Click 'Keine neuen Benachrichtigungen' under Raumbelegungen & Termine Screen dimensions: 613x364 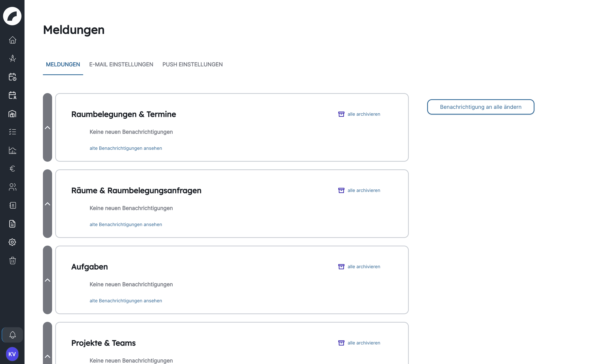[131, 132]
